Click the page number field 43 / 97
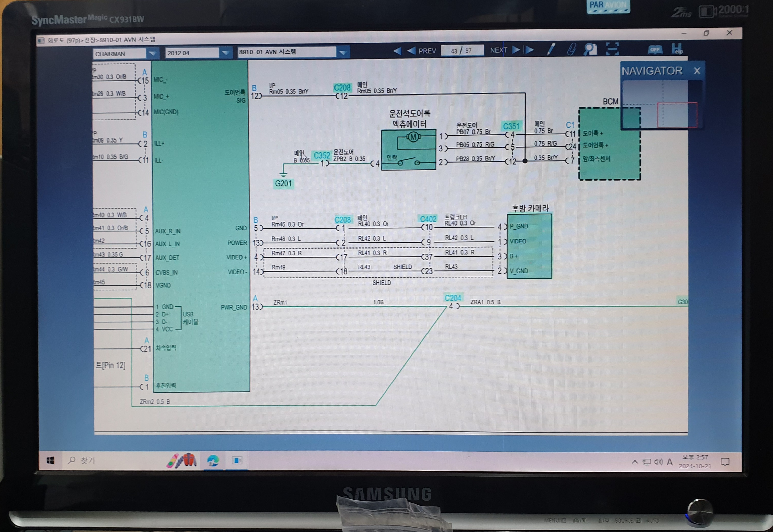 (x=462, y=51)
